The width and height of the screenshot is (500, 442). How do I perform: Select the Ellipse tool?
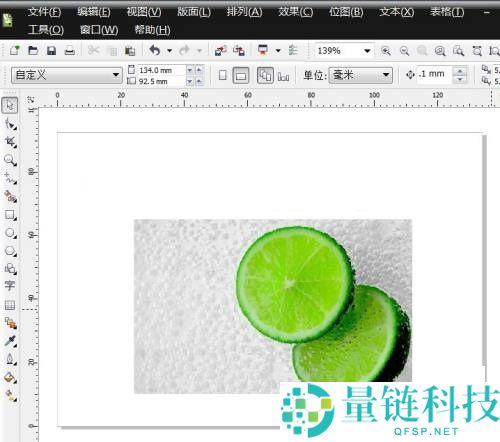click(x=10, y=233)
